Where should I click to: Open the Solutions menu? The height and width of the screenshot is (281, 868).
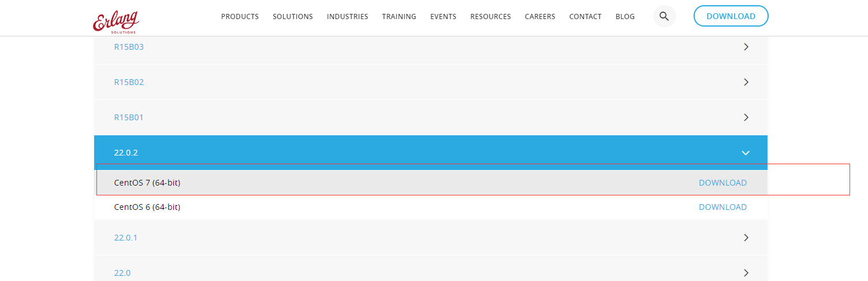pos(293,17)
